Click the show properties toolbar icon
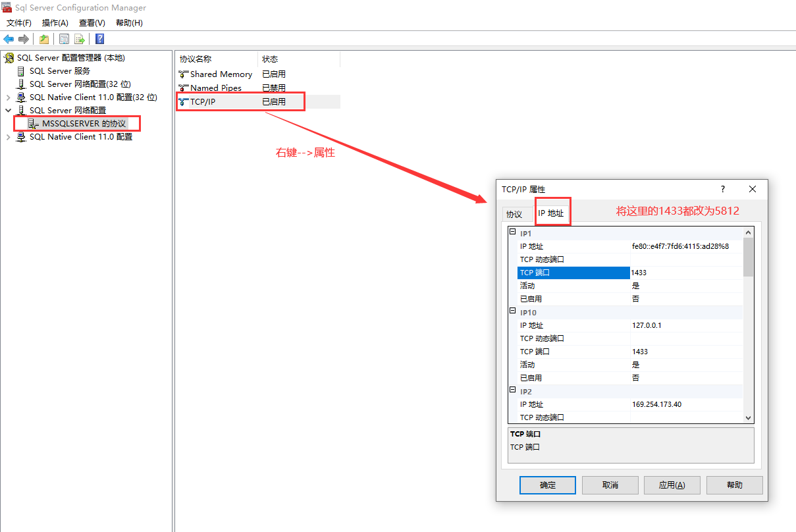Screen dimensions: 796x532 click(63, 39)
